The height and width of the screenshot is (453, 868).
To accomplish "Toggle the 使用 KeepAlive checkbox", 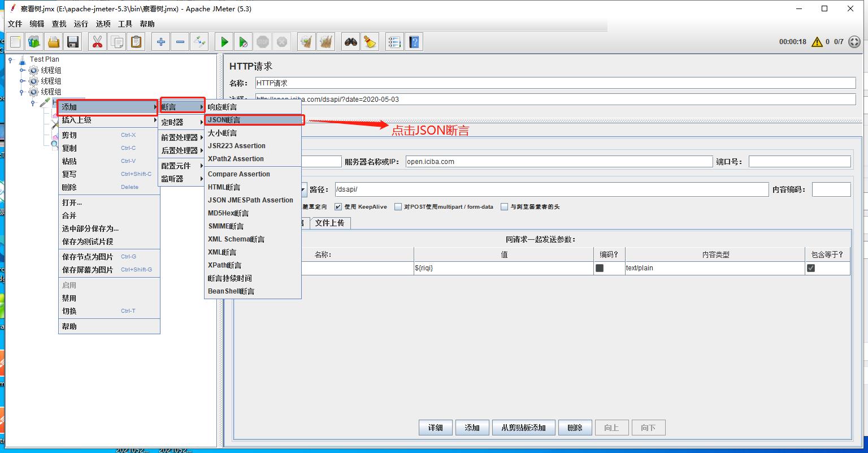I will [x=338, y=207].
